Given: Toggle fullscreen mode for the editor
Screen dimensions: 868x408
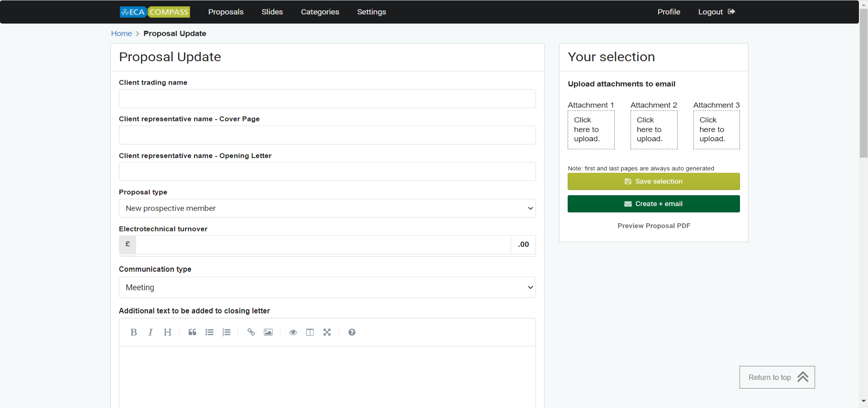Looking at the screenshot, I should (x=327, y=332).
